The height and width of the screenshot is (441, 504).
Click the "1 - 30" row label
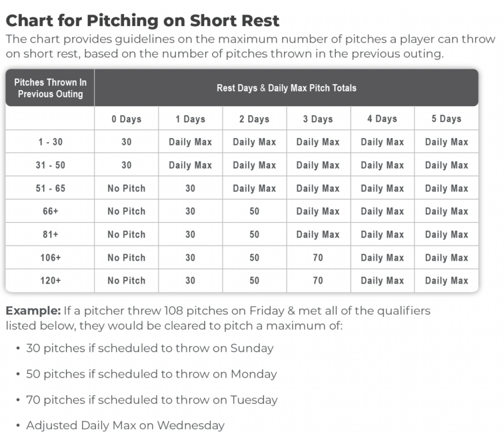(50, 142)
